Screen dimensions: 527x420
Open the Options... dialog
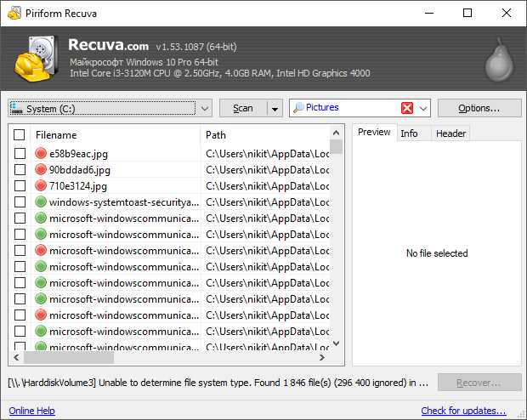(479, 108)
